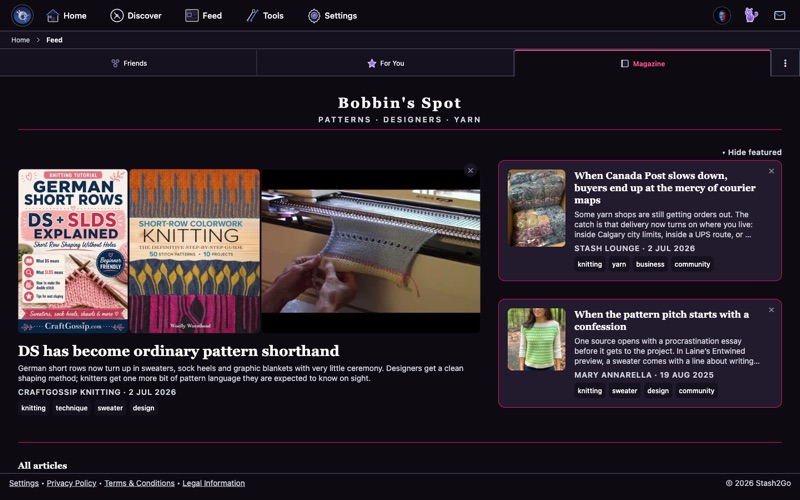The image size is (800, 500).
Task: Open the Tools navigation item
Action: coord(265,16)
